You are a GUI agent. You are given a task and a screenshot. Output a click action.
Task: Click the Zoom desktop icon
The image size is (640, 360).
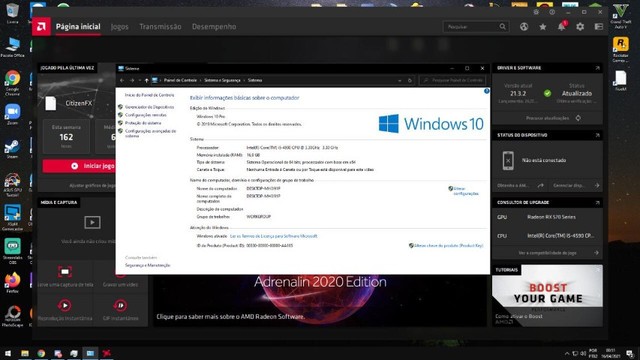pyautogui.click(x=12, y=114)
